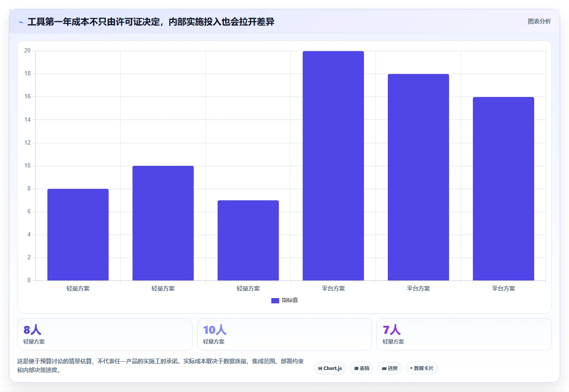Click the x-axis label under the 20-value bar
569x392 pixels.
pyautogui.click(x=333, y=289)
